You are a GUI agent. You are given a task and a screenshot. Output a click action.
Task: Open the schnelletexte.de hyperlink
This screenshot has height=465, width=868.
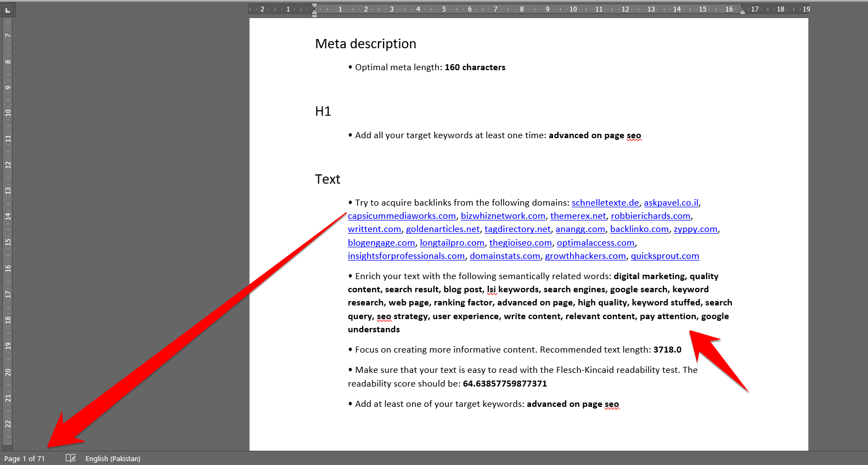click(605, 203)
